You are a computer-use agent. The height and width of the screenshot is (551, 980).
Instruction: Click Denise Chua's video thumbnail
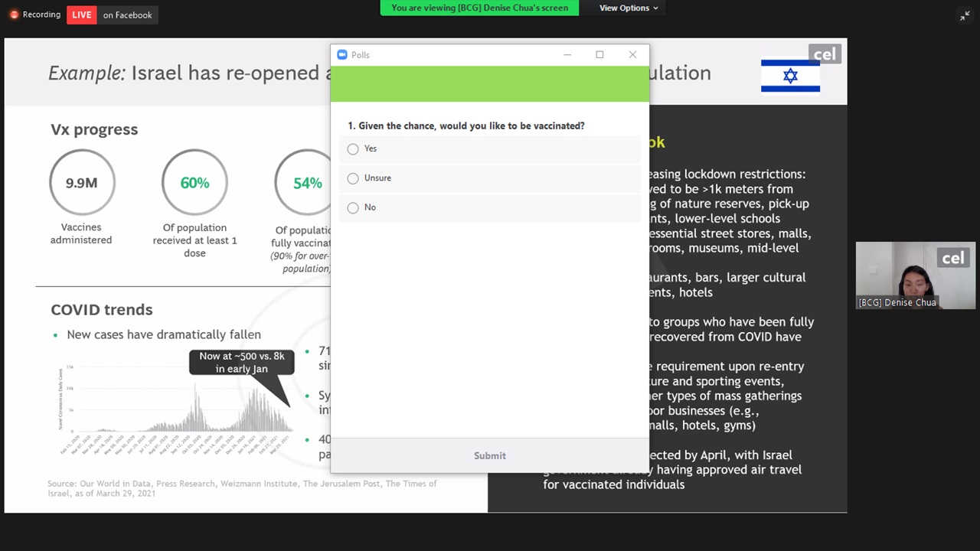point(915,275)
